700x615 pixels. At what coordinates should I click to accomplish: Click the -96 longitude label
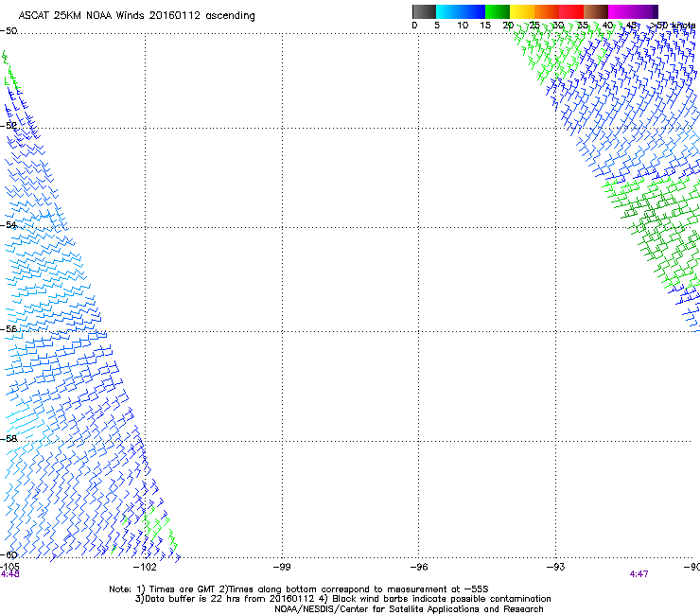coord(419,567)
